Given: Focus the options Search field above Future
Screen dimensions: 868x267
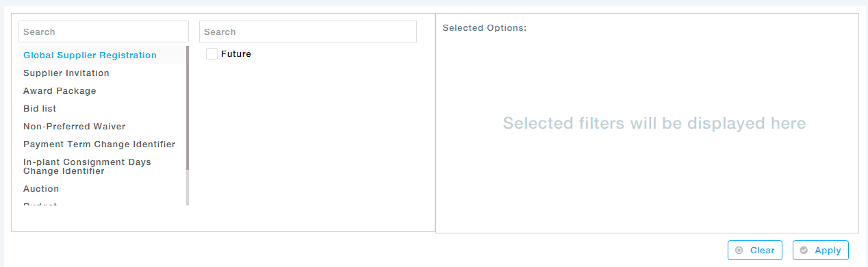Looking at the screenshot, I should tap(308, 31).
